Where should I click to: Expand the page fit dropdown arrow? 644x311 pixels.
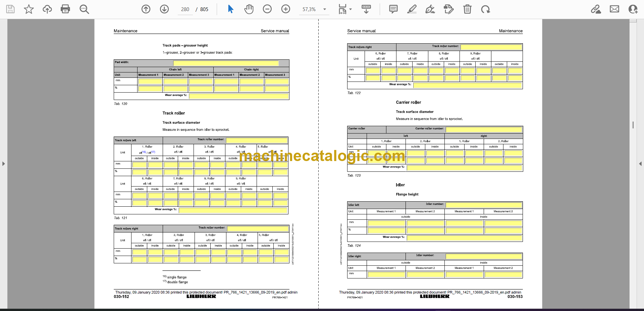click(351, 9)
